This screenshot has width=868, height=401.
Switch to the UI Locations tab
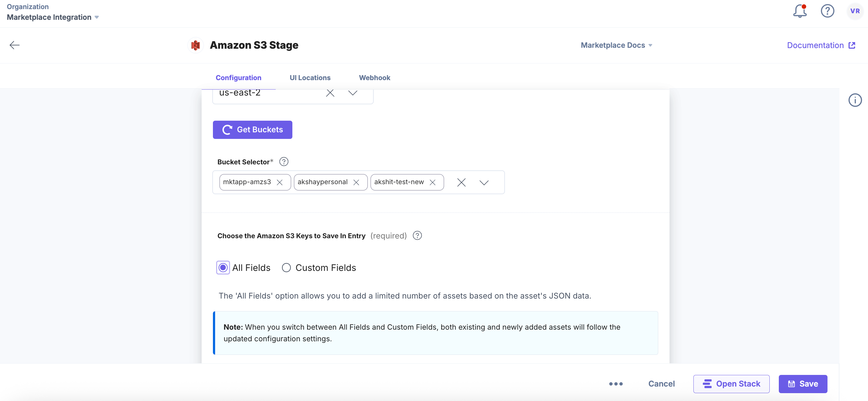click(x=310, y=78)
